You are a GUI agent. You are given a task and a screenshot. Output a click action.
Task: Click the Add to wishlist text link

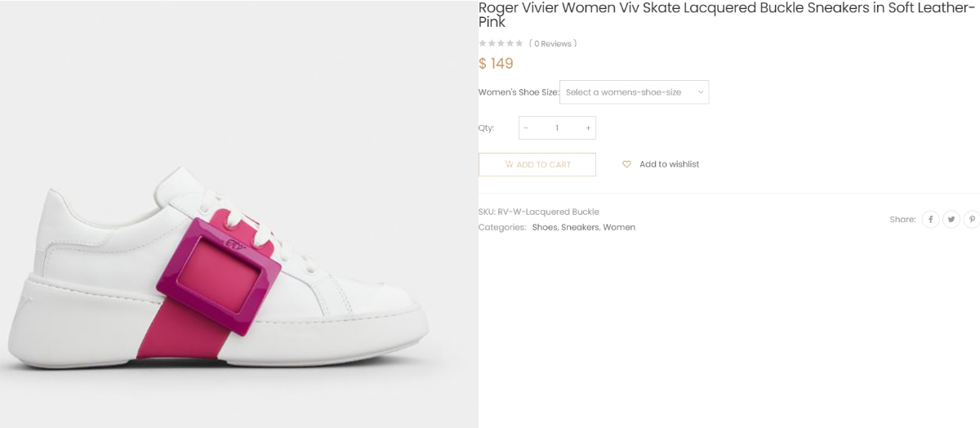669,164
